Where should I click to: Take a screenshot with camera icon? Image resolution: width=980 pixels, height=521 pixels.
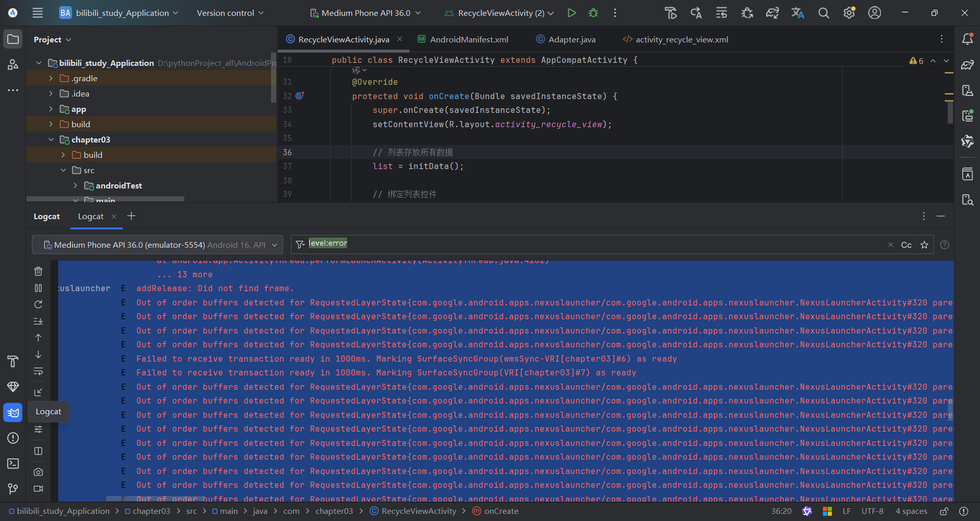click(x=38, y=472)
